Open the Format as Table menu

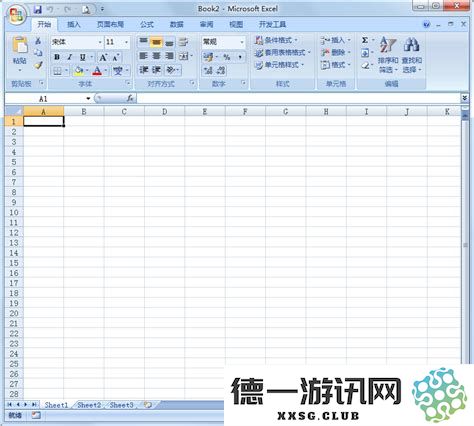pos(282,53)
